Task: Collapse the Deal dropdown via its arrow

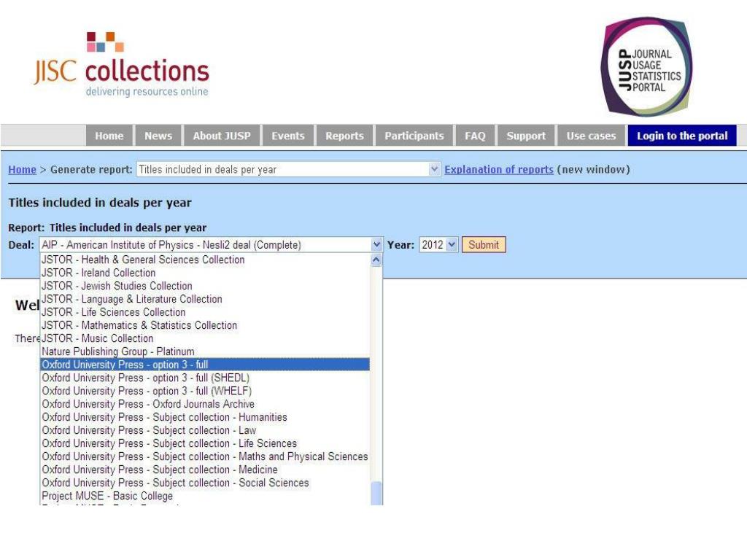Action: tap(376, 245)
